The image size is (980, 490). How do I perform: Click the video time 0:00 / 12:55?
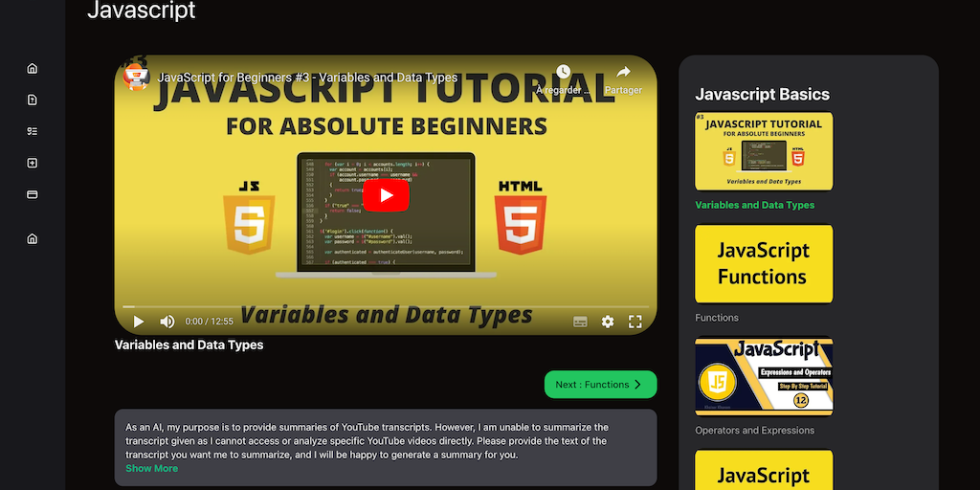click(209, 322)
